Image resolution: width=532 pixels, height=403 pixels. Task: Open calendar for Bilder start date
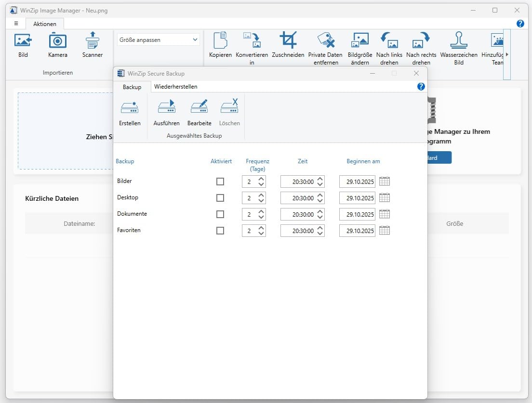[385, 182]
